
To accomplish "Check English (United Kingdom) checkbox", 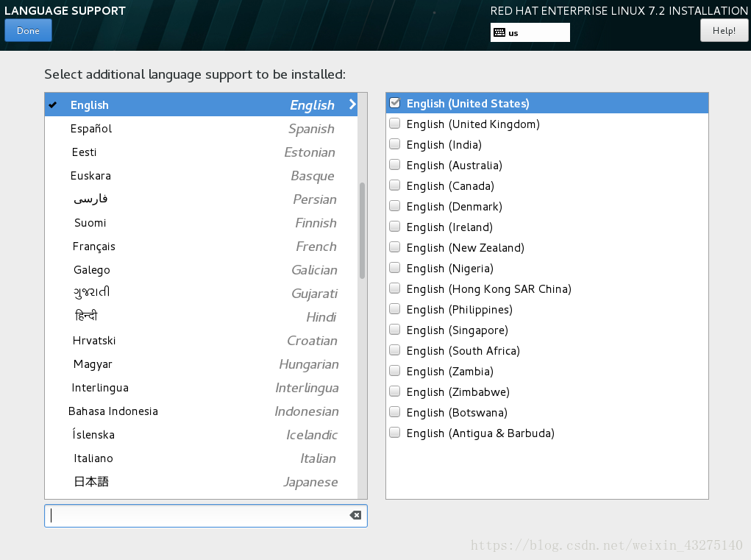I will (x=395, y=124).
